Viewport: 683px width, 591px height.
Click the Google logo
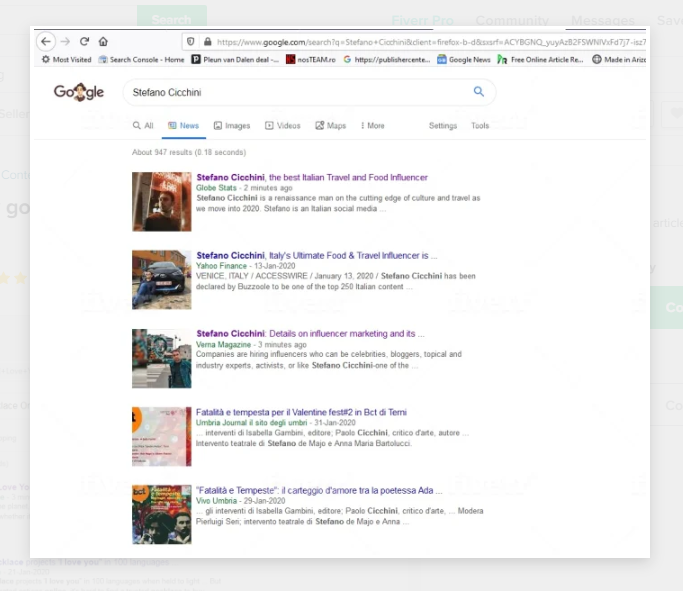[x=79, y=92]
